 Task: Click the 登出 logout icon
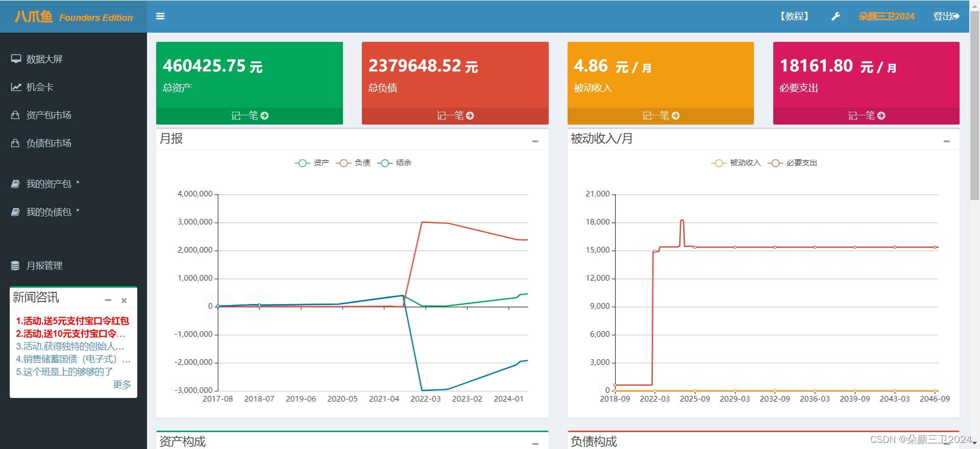956,16
